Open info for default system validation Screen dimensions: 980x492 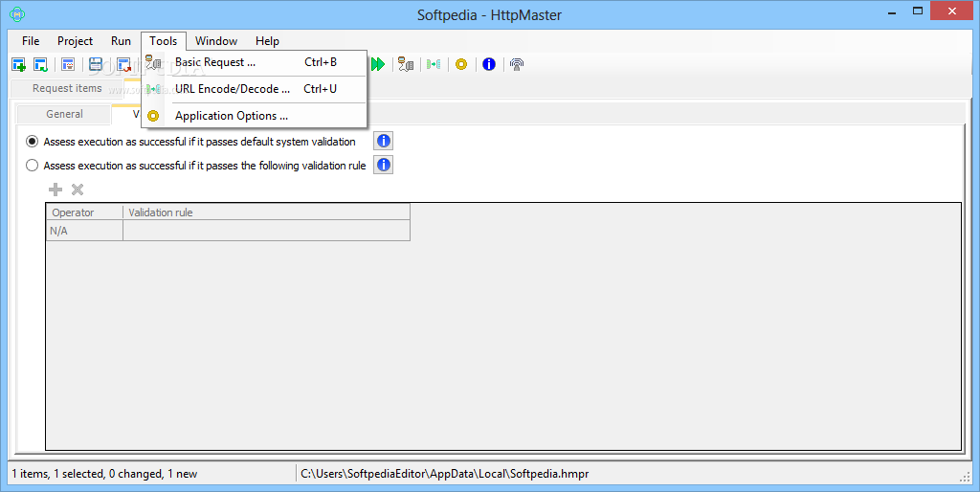point(383,142)
